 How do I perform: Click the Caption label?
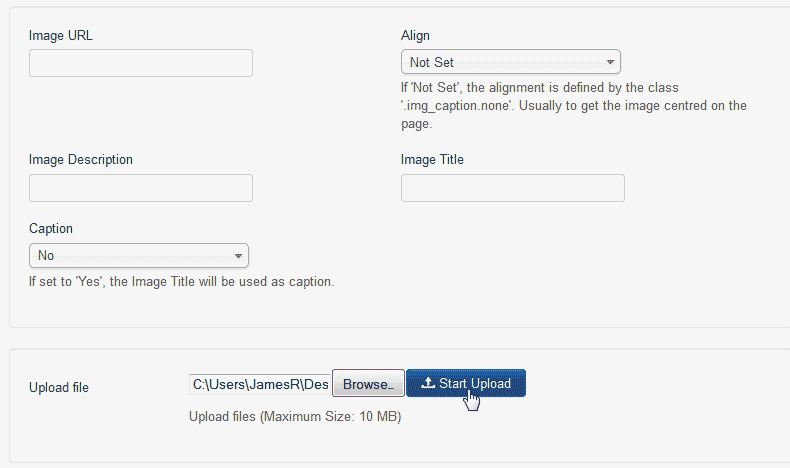click(x=51, y=229)
